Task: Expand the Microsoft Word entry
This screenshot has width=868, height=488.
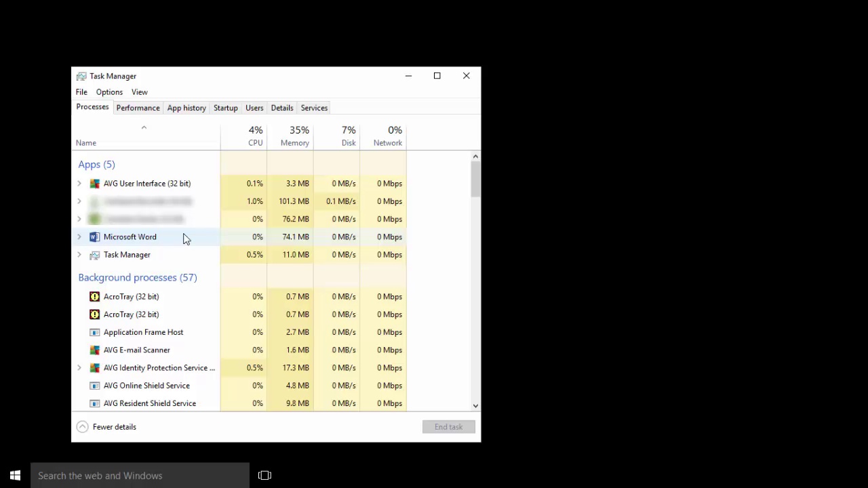Action: (x=79, y=237)
